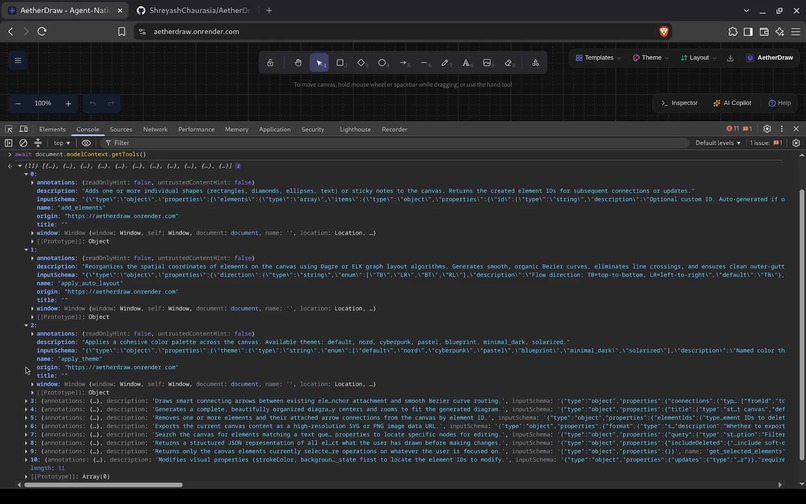The height and width of the screenshot is (504, 806).
Task: Clear the console
Action: 23,143
